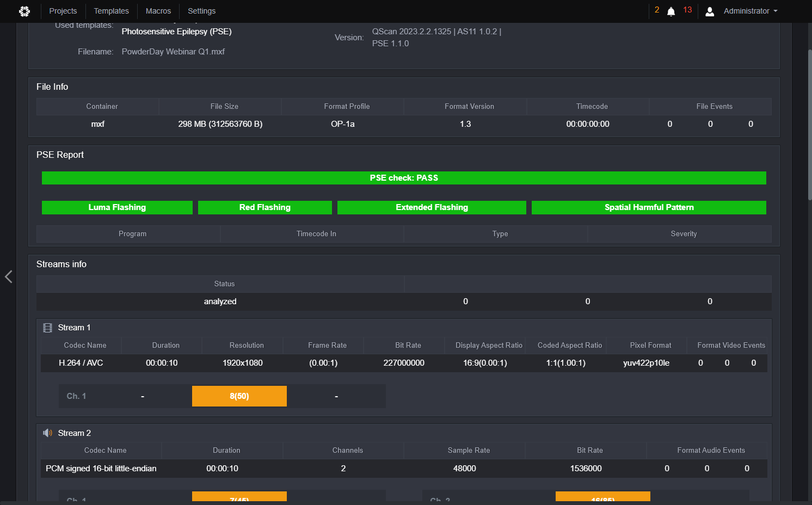Screen dimensions: 812x505
Task: Open the Projects menu
Action: (63, 11)
